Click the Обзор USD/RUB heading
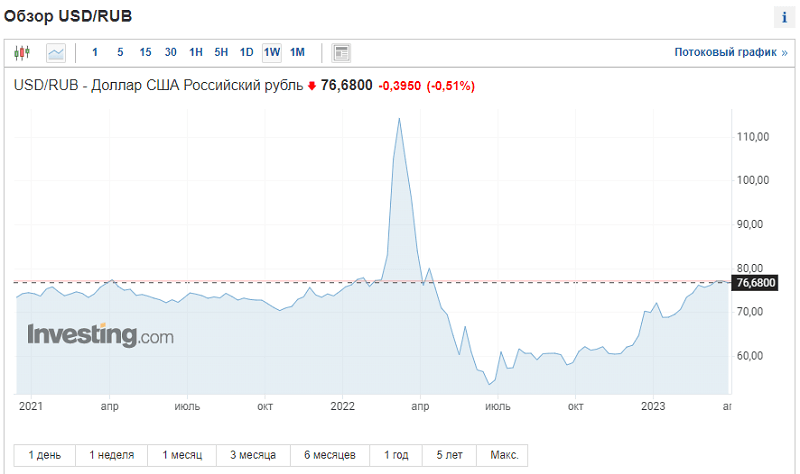 pyautogui.click(x=68, y=16)
